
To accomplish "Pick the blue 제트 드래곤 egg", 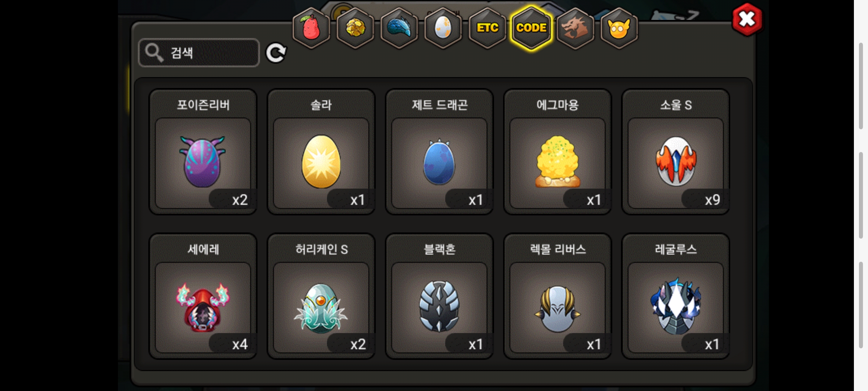I will (439, 152).
